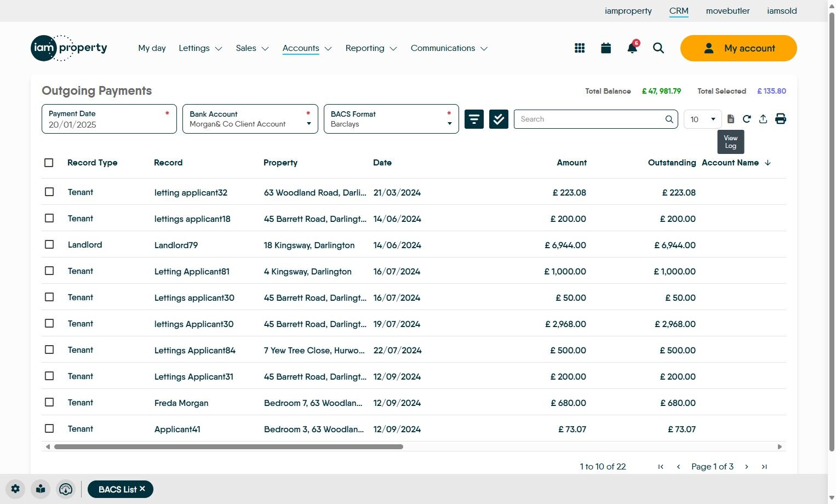Open the Bank Account dropdown
The height and width of the screenshot is (504, 836).
pyautogui.click(x=250, y=119)
